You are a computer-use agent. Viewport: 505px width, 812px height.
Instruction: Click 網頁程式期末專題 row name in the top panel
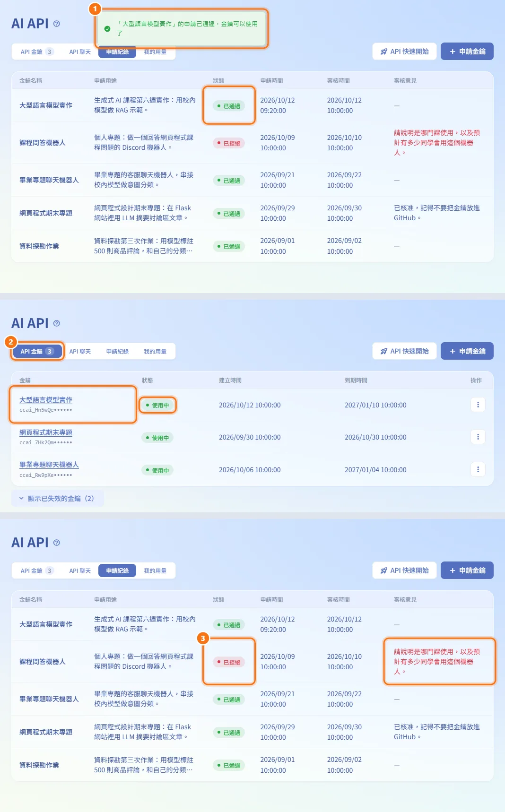coord(46,213)
